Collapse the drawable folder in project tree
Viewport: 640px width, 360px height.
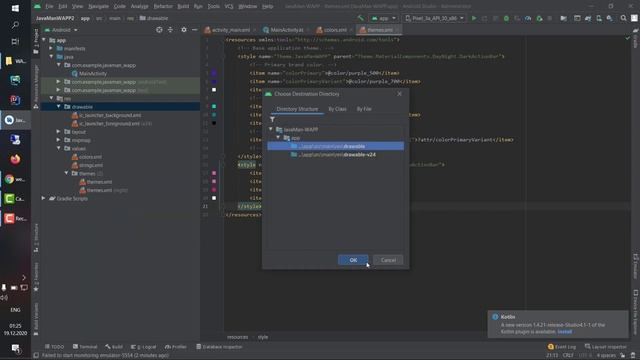59,107
